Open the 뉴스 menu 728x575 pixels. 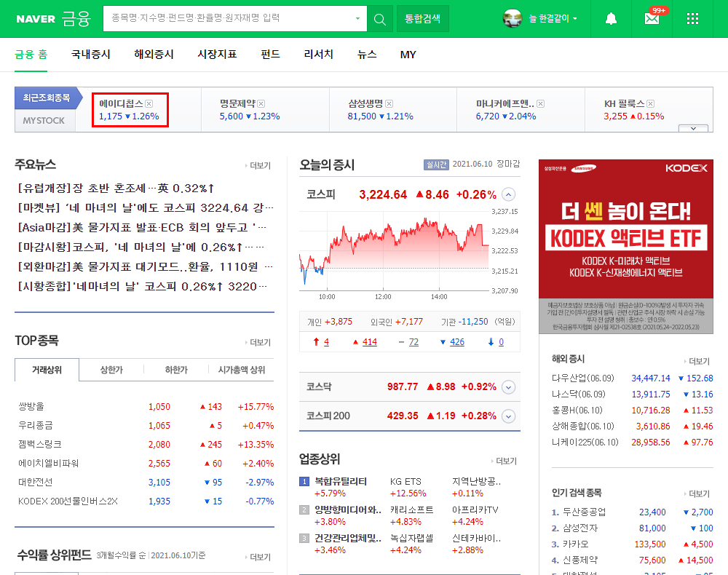[x=367, y=55]
